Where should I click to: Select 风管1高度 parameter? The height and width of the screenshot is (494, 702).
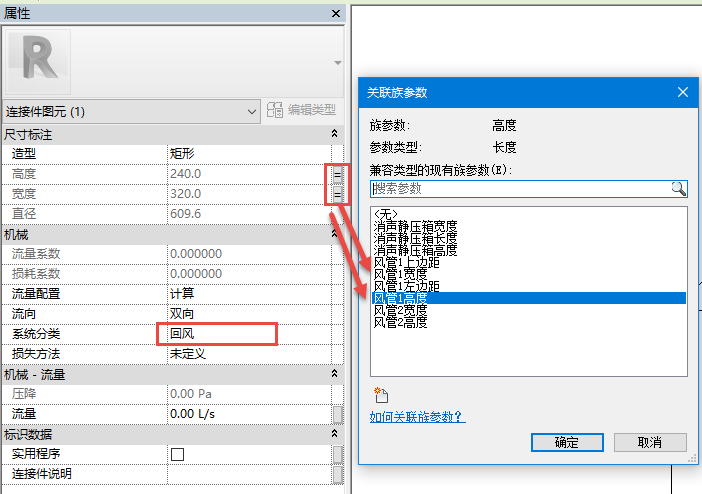coord(529,298)
